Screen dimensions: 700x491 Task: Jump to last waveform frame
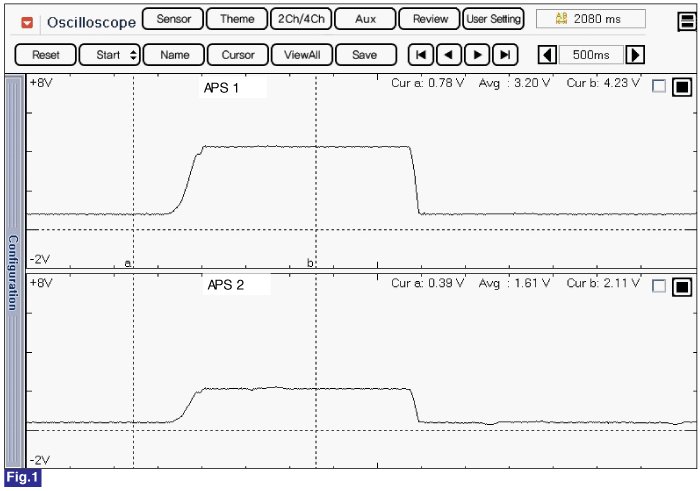[506, 55]
